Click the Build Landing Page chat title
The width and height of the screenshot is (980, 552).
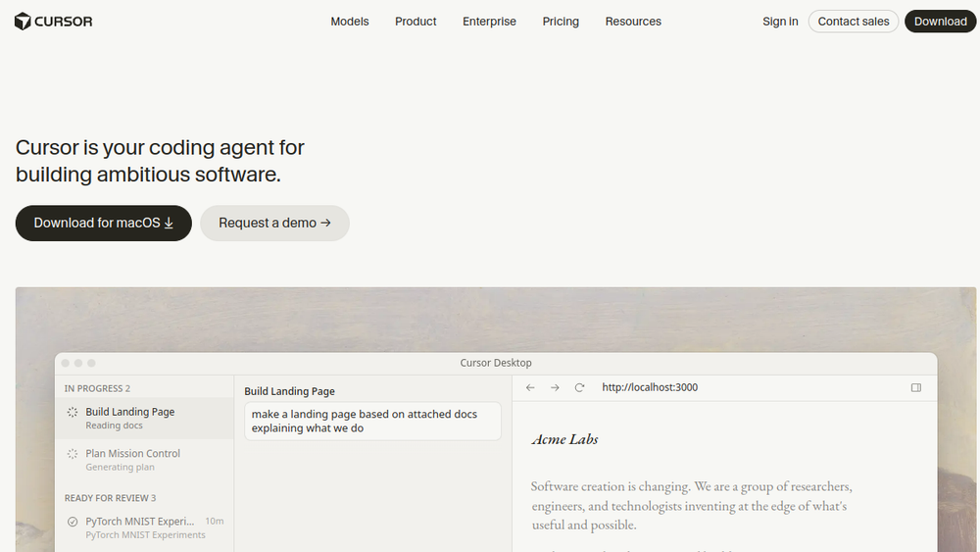tap(289, 391)
